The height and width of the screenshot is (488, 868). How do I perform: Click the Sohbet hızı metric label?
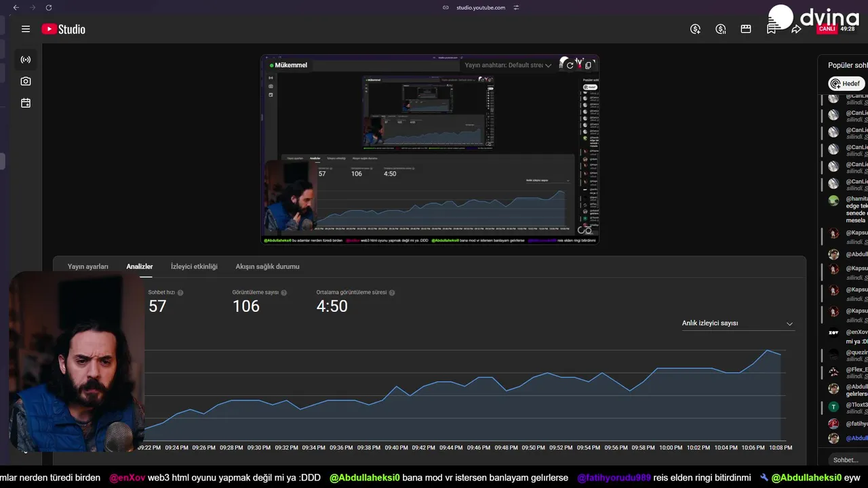pyautogui.click(x=161, y=293)
